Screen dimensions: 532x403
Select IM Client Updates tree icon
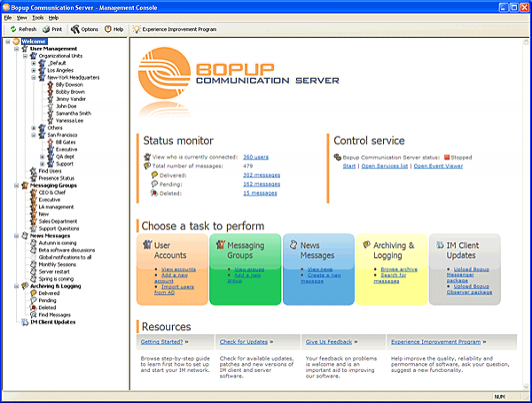pyautogui.click(x=25, y=322)
